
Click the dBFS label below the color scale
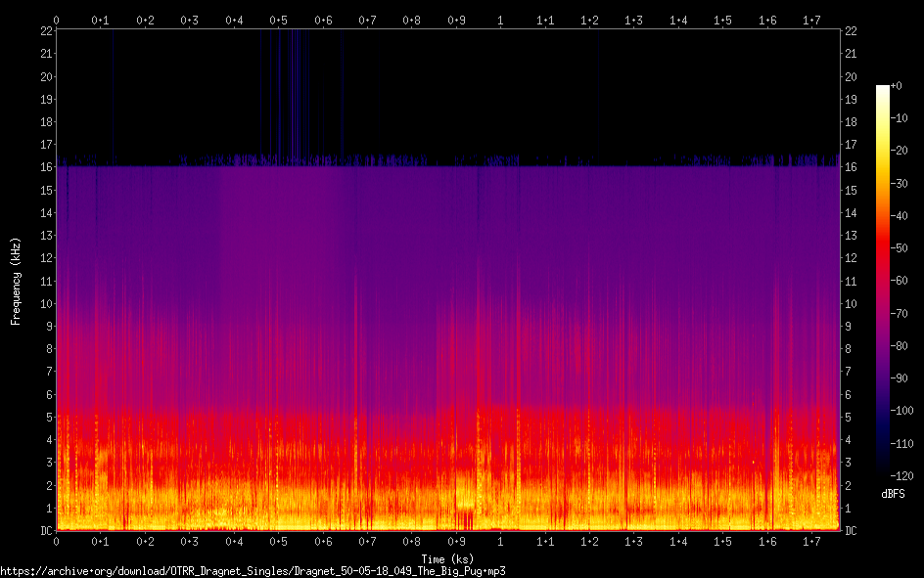pos(893,495)
